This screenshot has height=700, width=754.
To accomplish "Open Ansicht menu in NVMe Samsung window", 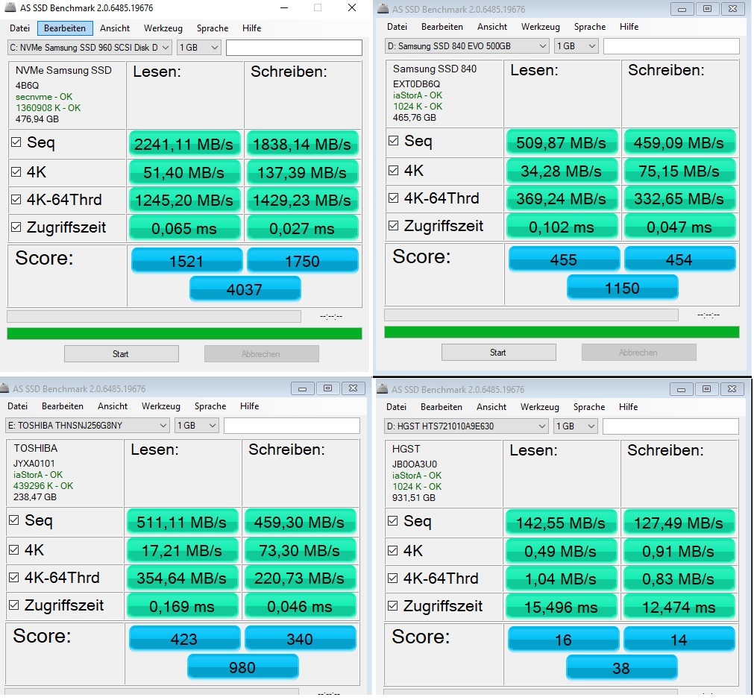I will (x=115, y=28).
